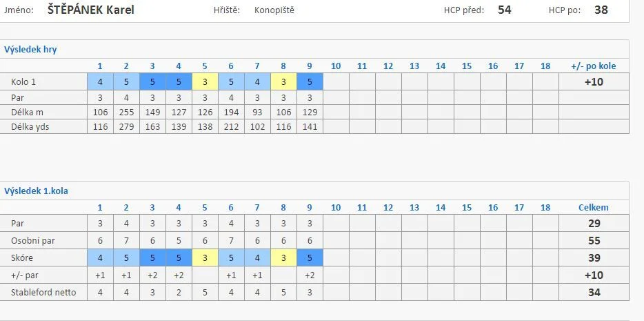The image size is (644, 321).
Task: Click the Délka m value 255 for hole 2
Action: coord(126,113)
